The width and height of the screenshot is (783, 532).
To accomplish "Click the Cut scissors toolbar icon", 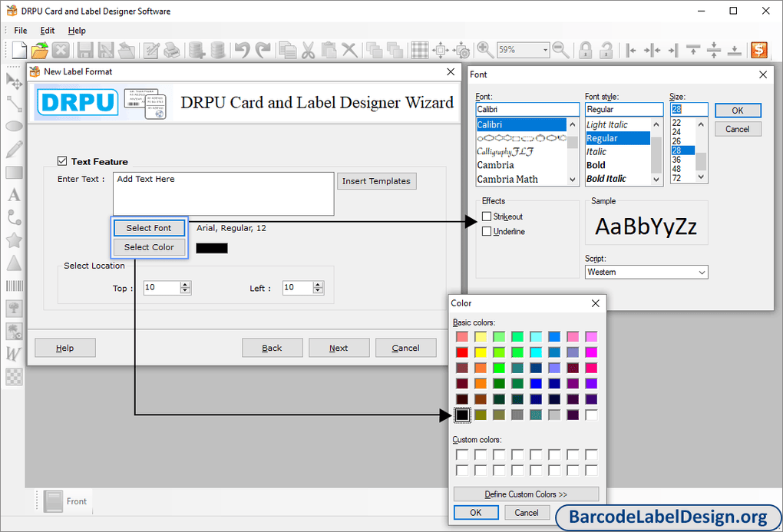I will point(308,50).
